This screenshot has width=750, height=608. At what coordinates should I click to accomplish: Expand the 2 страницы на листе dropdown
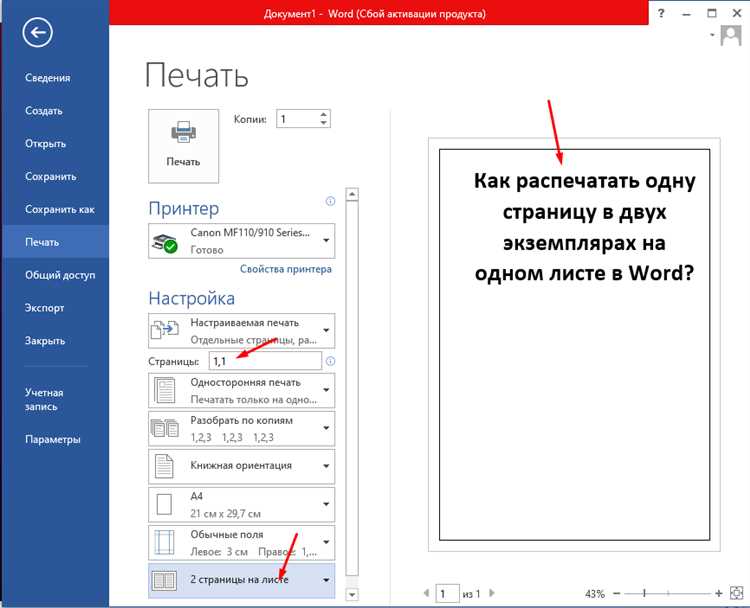(326, 580)
